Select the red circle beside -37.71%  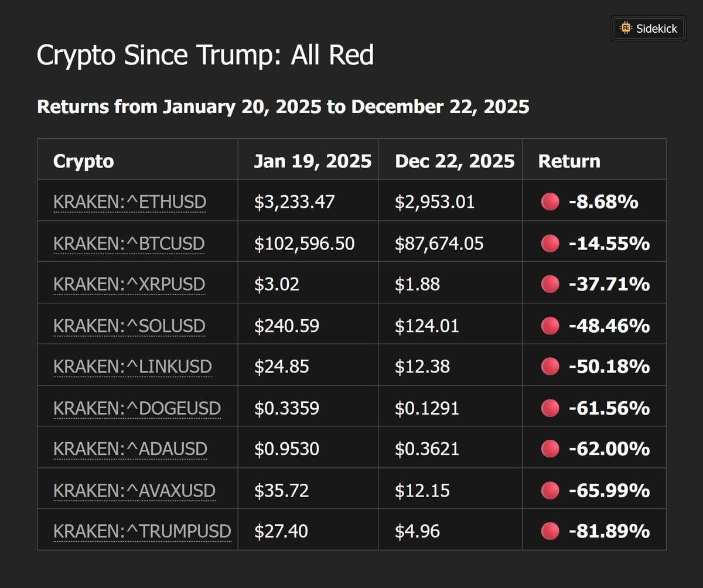(x=550, y=284)
